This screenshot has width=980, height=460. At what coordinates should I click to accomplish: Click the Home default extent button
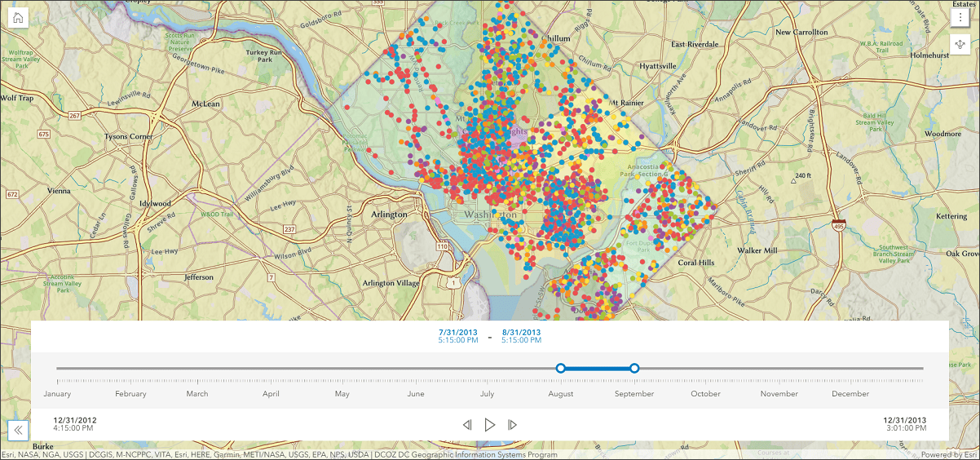tap(18, 17)
